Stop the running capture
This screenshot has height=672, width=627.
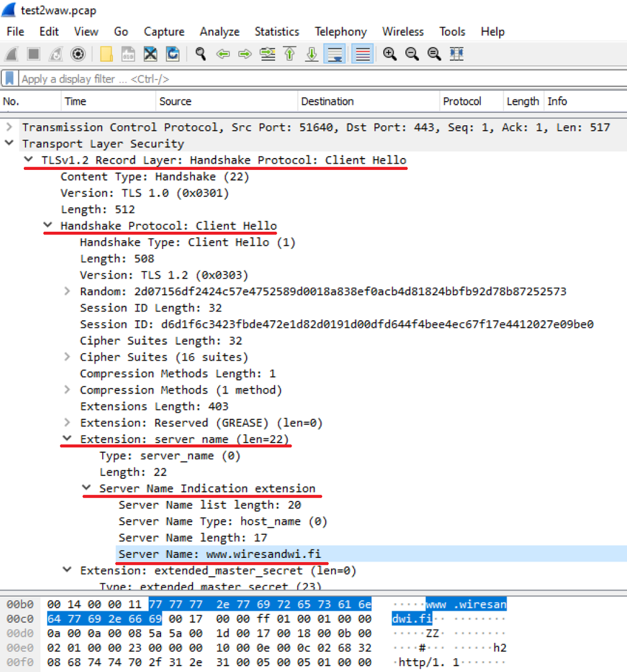[x=33, y=54]
